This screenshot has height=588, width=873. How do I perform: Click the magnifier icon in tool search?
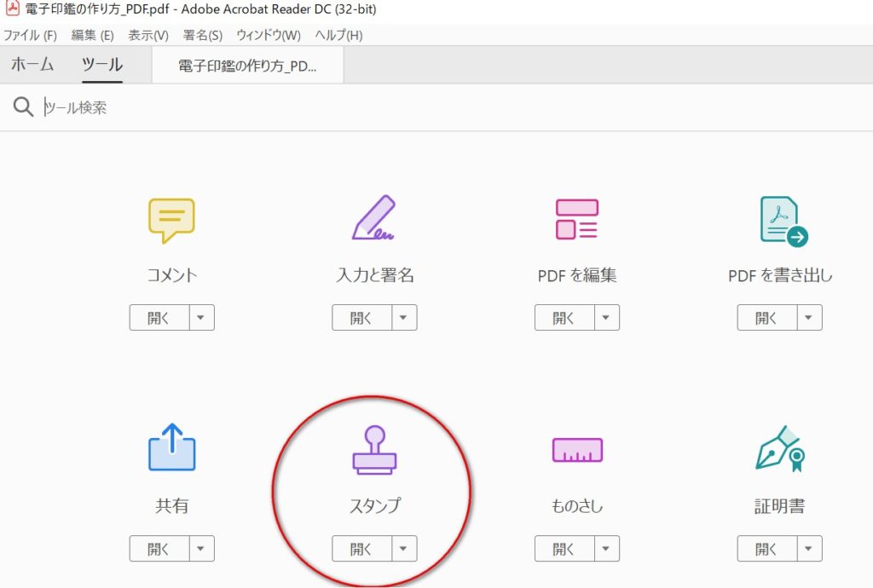tap(24, 107)
